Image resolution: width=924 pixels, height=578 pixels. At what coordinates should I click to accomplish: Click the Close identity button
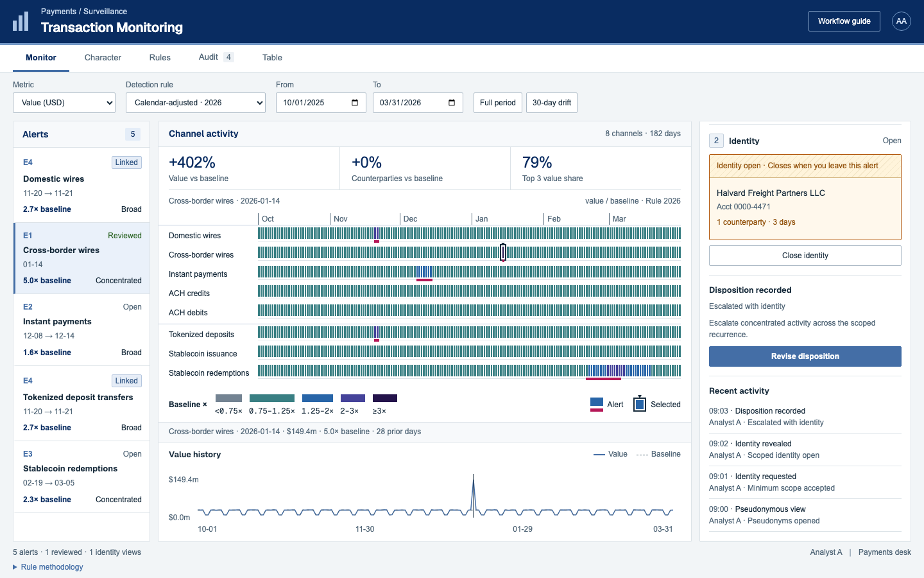click(805, 256)
